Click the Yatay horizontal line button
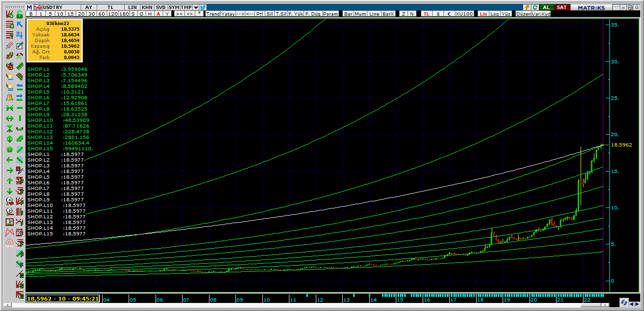Viewport: 644px width, 311px height. coord(228,14)
